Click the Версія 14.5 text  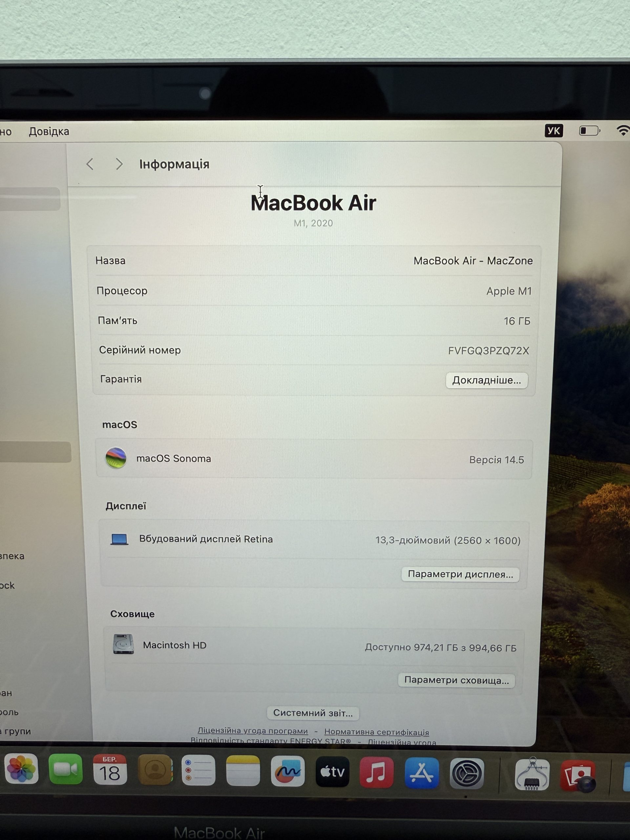(496, 459)
